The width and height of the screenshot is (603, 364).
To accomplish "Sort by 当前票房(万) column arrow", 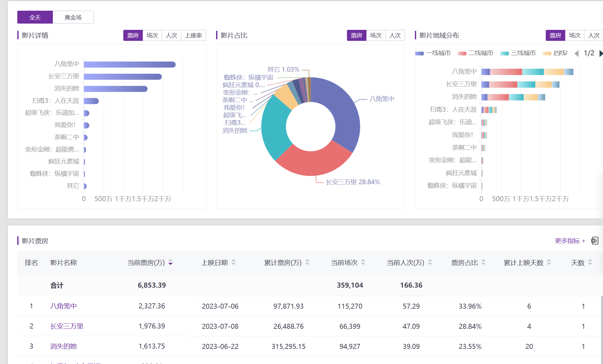I will (170, 262).
